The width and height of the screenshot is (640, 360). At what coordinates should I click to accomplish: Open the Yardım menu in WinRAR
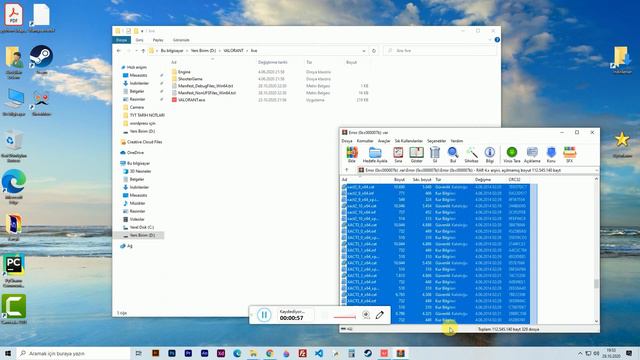pos(456,141)
